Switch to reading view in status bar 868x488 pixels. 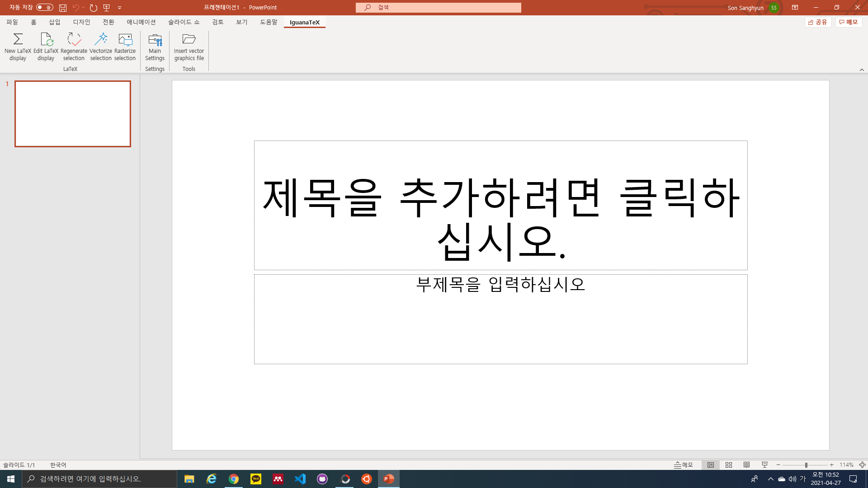746,465
